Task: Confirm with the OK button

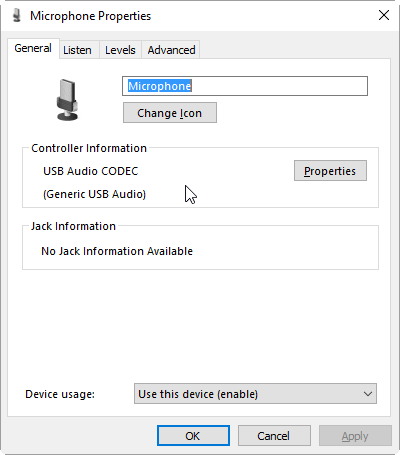Action: (193, 435)
